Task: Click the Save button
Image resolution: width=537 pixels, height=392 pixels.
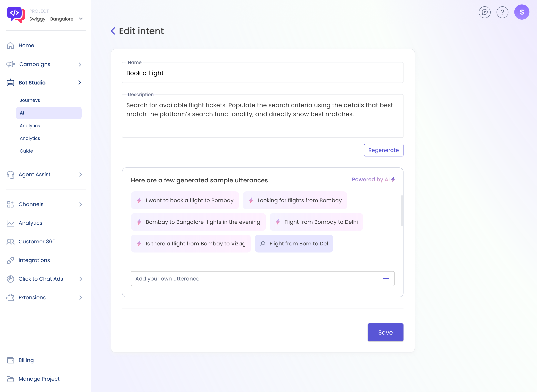Action: click(x=385, y=332)
